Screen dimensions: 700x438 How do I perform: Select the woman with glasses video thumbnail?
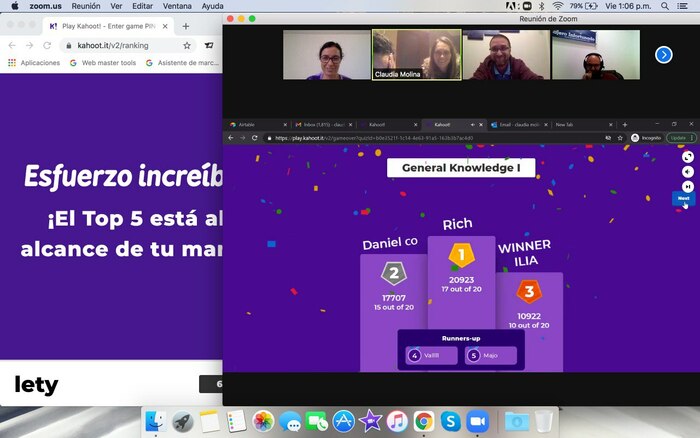click(x=327, y=54)
